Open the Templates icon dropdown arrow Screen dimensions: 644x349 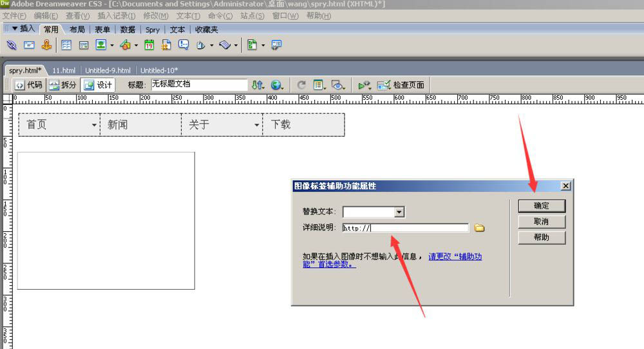[263, 45]
